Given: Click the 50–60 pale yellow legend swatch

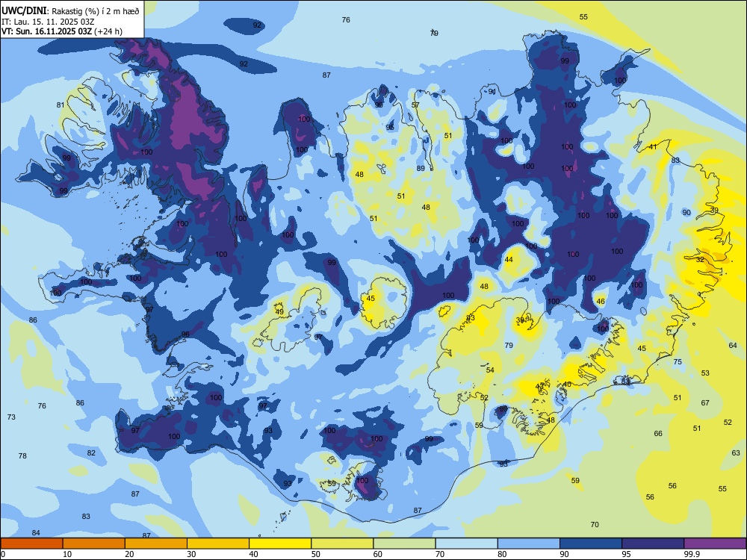Looking at the screenshot, I should tap(342, 544).
